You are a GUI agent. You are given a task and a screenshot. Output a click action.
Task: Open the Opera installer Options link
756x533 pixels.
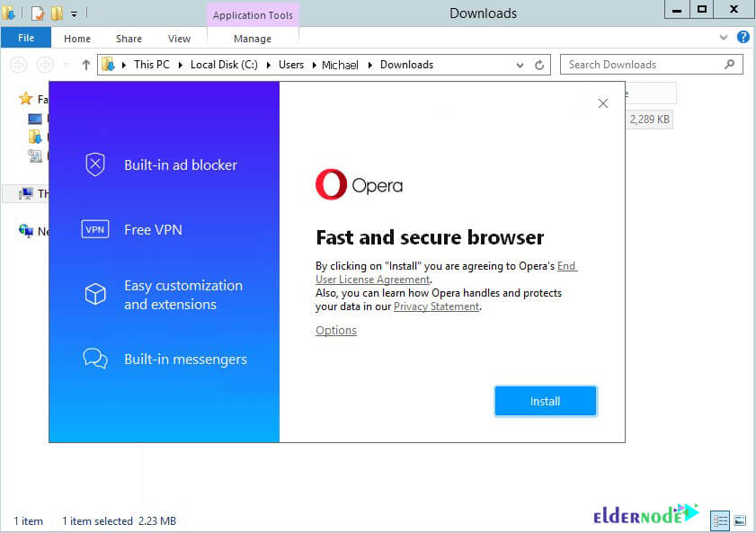tap(336, 331)
